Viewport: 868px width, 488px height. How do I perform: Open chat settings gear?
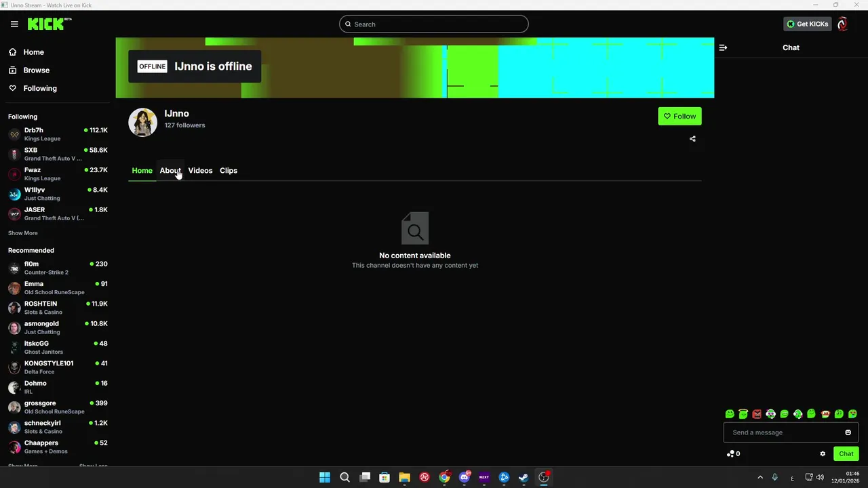tap(823, 454)
